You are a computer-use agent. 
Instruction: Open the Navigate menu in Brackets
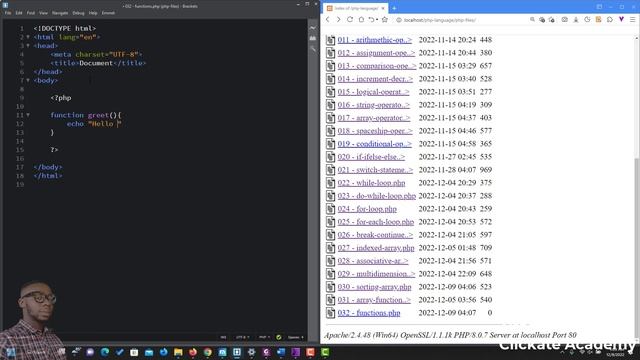(x=60, y=13)
